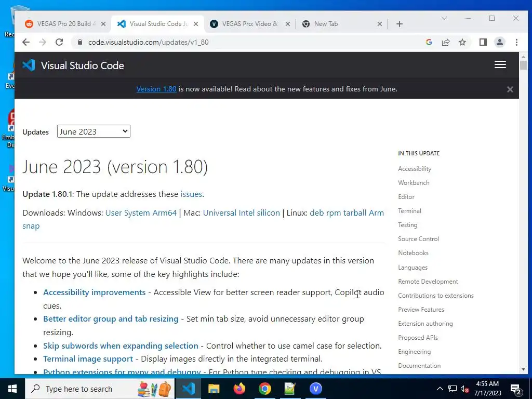
Task: Toggle the Chrome side panel
Action: click(483, 42)
